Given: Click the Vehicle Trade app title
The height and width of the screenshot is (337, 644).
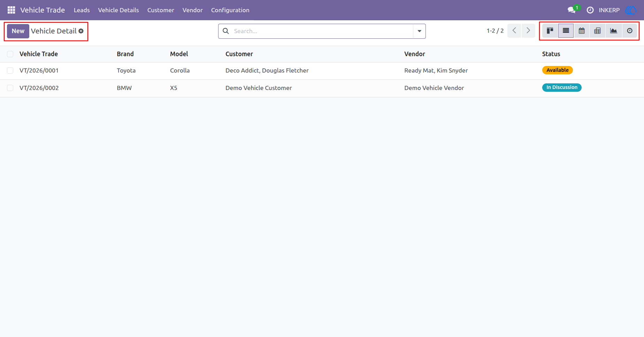Looking at the screenshot, I should pos(43,10).
